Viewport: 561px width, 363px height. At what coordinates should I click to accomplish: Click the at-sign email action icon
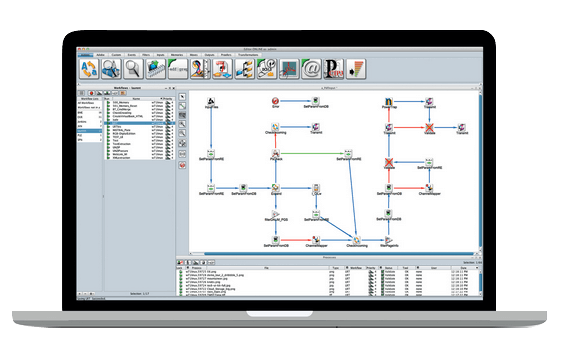[x=311, y=69]
